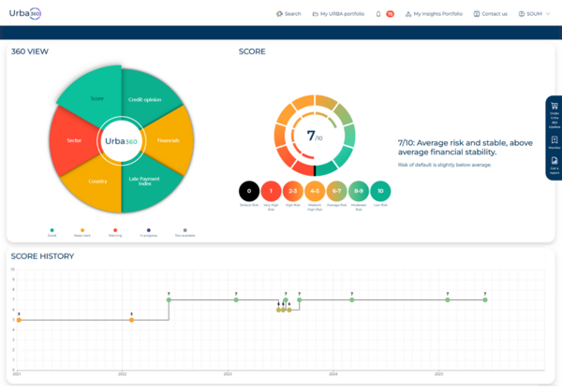This screenshot has width=562, height=392.
Task: Click the notification bell icon
Action: tap(378, 14)
